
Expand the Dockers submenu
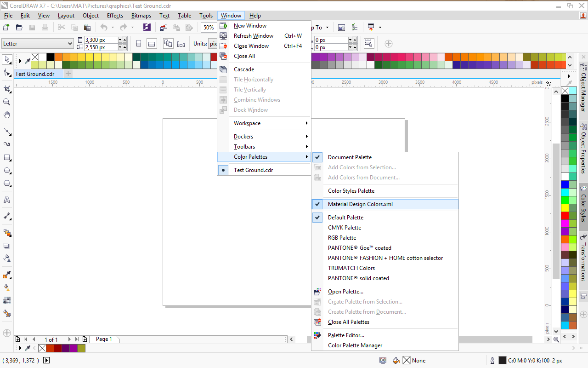coord(243,136)
